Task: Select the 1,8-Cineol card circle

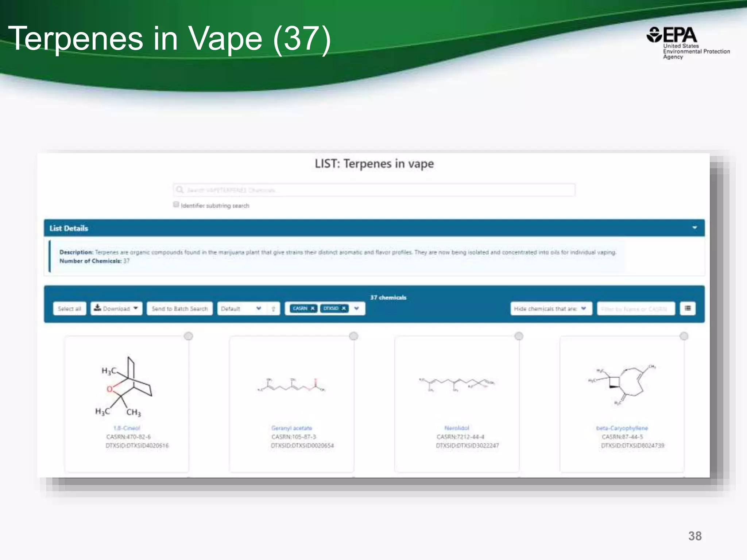Action: click(x=188, y=336)
